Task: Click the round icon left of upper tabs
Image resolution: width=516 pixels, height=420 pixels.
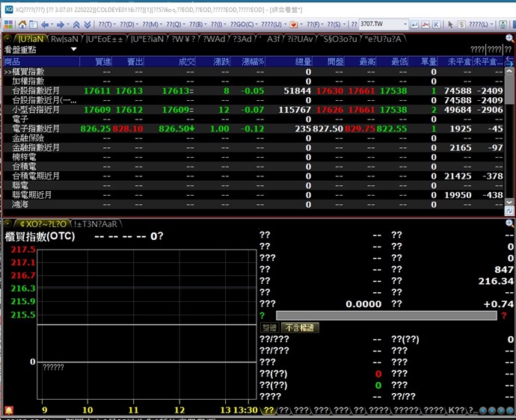Action: tap(7, 39)
